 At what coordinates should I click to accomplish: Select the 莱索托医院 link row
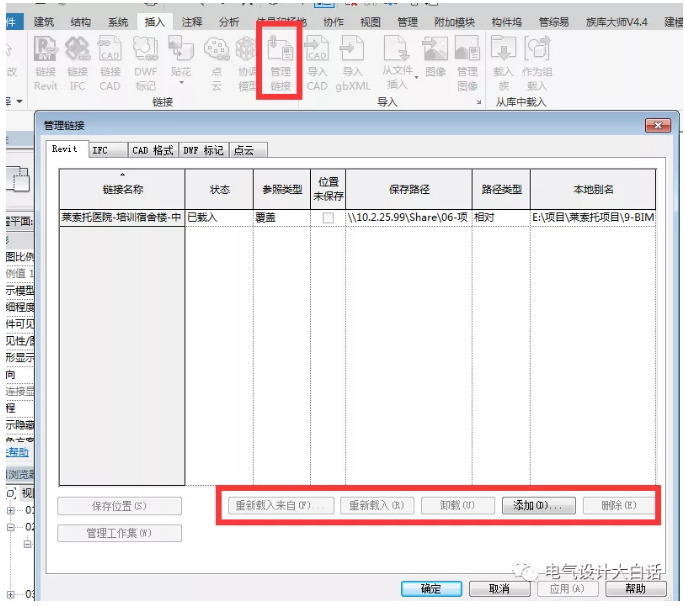point(121,217)
